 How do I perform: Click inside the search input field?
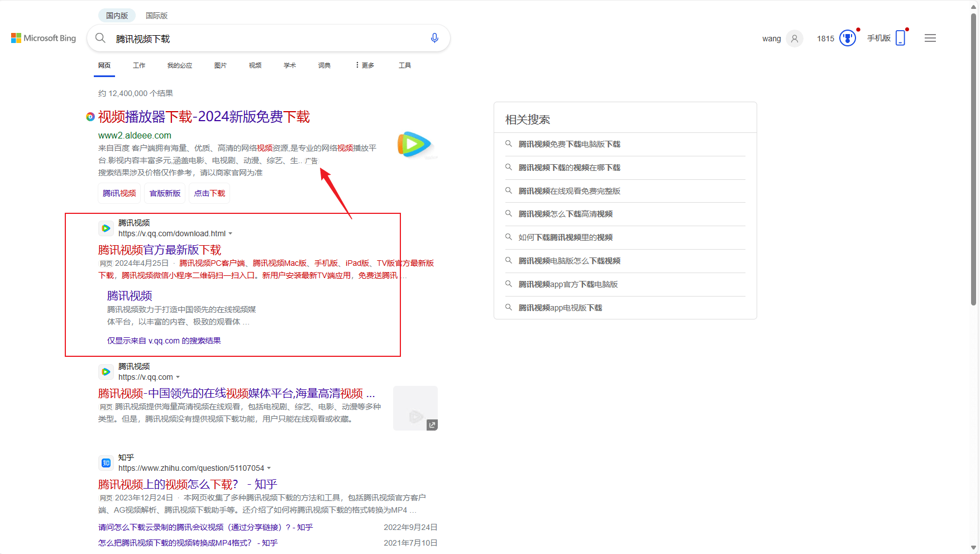click(268, 39)
